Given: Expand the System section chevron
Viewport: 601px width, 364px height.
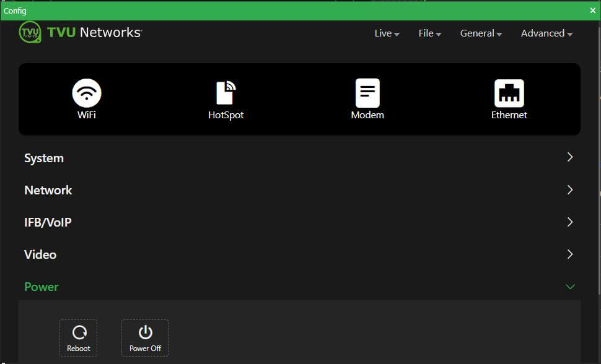Looking at the screenshot, I should click(x=570, y=157).
